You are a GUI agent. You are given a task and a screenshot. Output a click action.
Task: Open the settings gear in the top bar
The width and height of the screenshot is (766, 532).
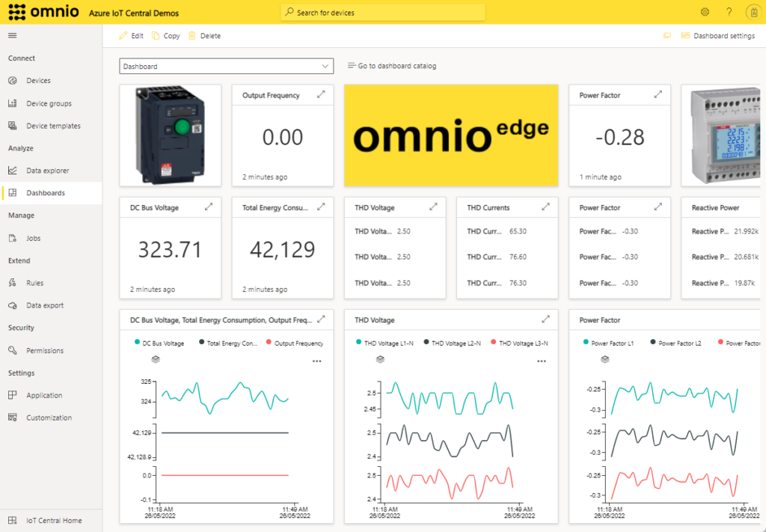704,12
